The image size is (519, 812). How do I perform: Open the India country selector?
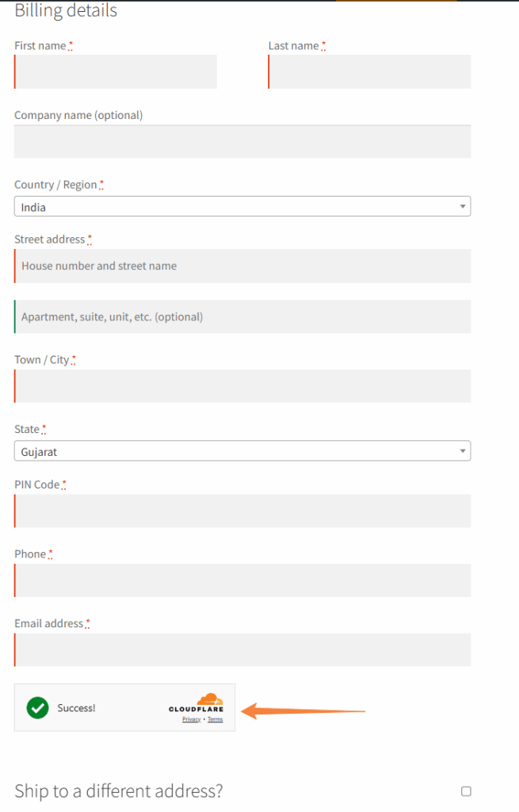[x=242, y=207]
